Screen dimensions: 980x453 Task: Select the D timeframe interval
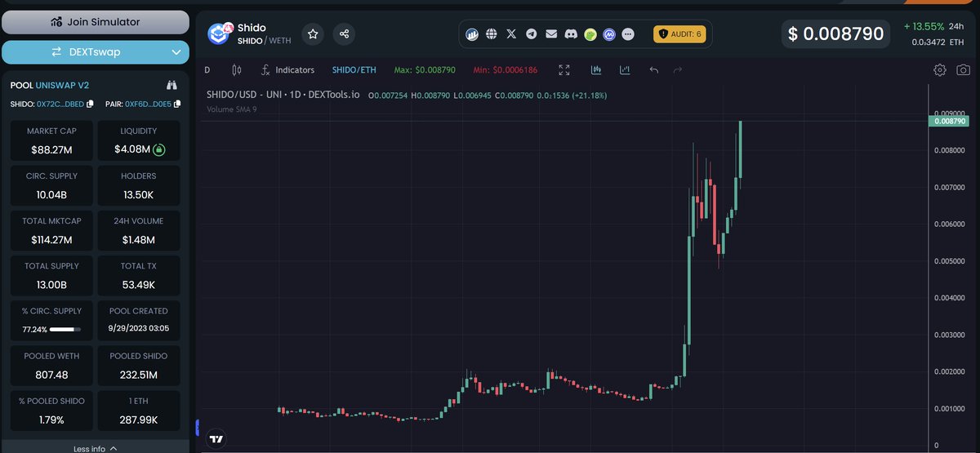tap(207, 70)
